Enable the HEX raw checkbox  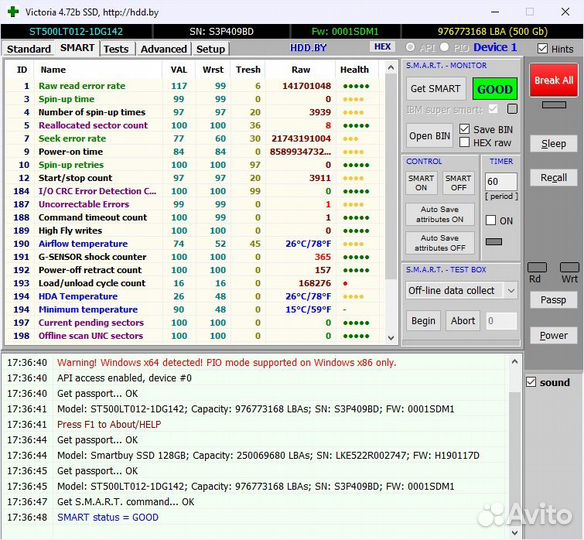click(464, 142)
